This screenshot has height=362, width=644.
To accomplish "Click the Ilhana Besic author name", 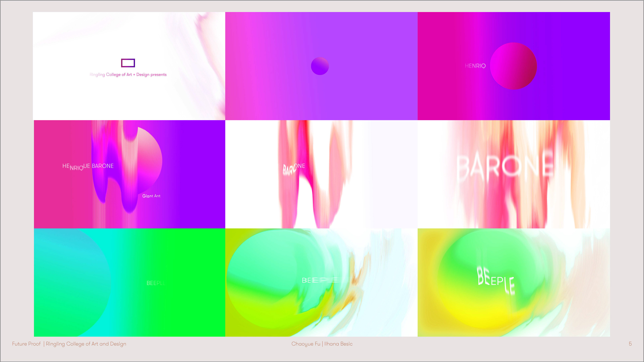I will [x=338, y=344].
